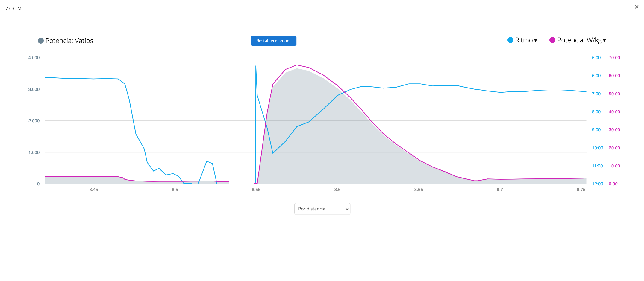This screenshot has height=281, width=644.
Task: Click the ZOOM title text
Action: pyautogui.click(x=14, y=9)
